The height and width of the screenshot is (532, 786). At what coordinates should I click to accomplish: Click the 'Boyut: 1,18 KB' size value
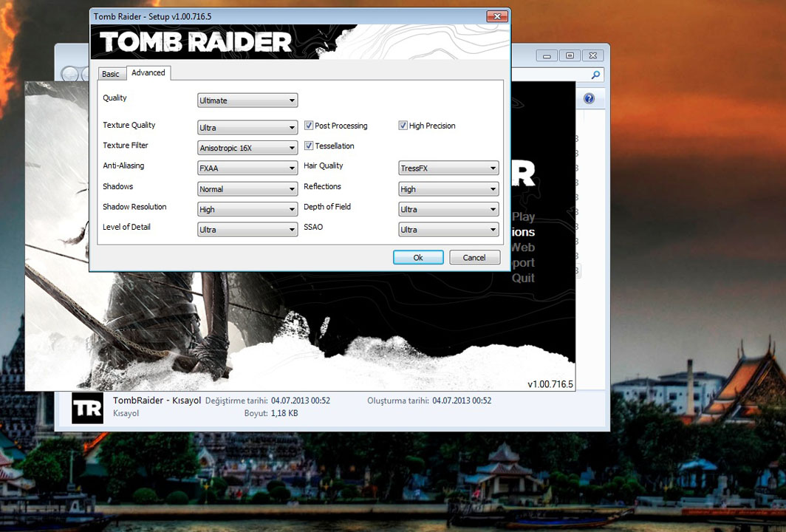coord(284,413)
